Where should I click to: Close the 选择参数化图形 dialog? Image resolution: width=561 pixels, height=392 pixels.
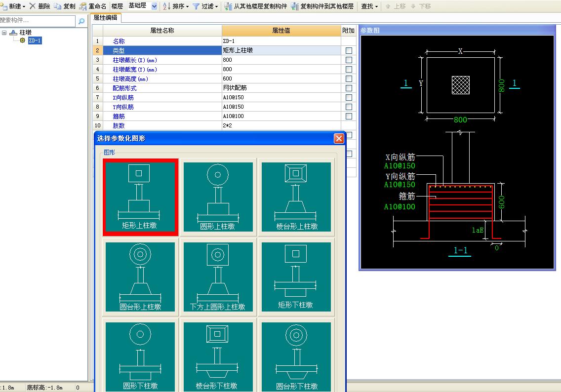tap(338, 138)
